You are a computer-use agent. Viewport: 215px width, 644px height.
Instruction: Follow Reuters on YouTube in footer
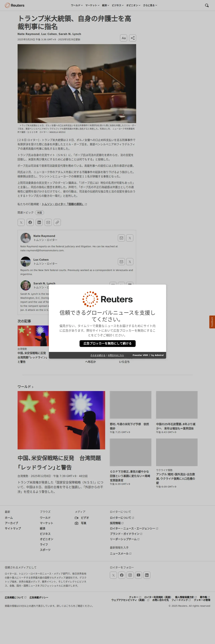[138, 575]
